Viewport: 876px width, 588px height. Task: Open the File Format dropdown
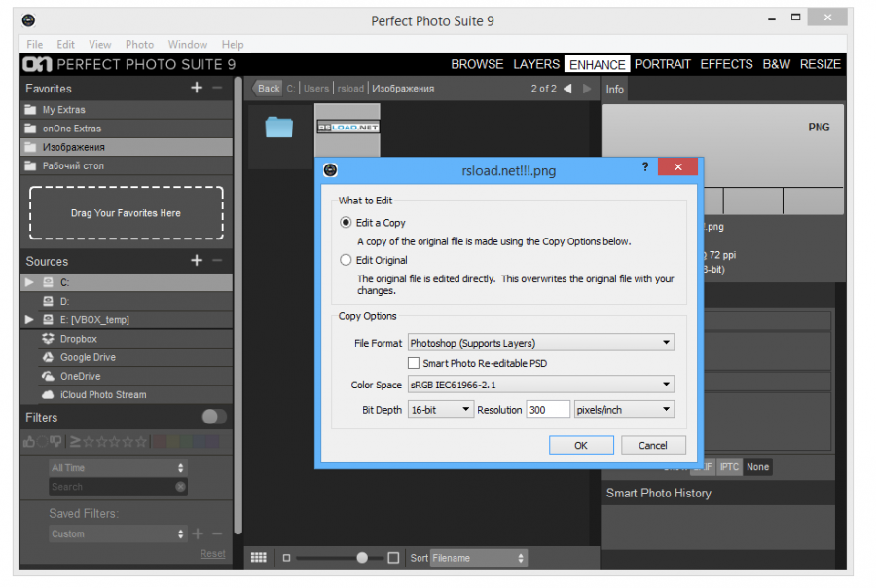click(x=541, y=343)
